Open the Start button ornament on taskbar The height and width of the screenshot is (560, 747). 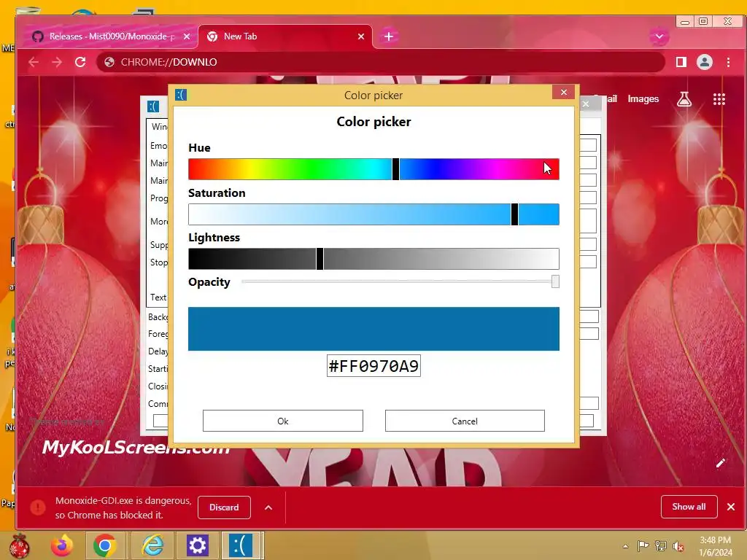(19, 545)
